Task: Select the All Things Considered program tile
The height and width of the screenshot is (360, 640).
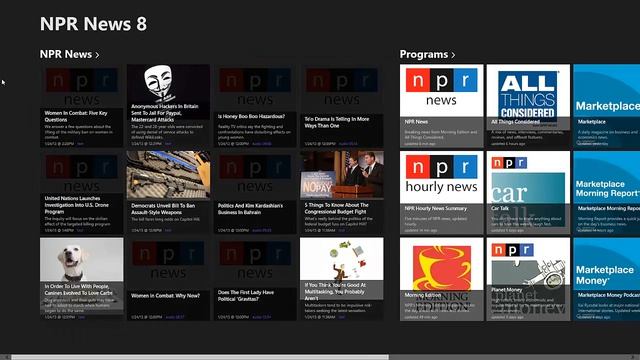Action: pos(528,106)
